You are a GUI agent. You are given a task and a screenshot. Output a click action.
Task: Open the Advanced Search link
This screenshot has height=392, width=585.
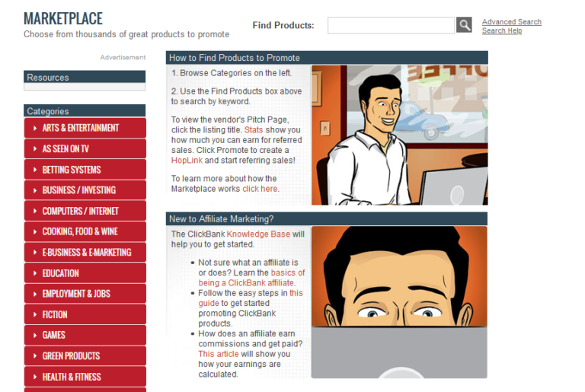click(511, 22)
